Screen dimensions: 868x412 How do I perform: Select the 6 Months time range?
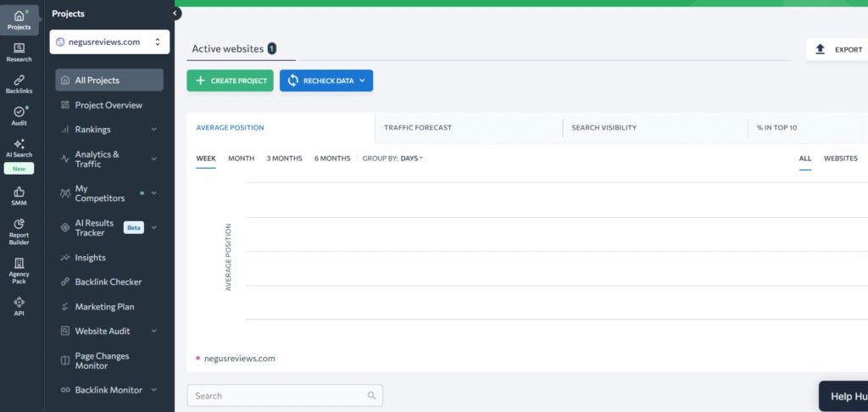pos(332,159)
